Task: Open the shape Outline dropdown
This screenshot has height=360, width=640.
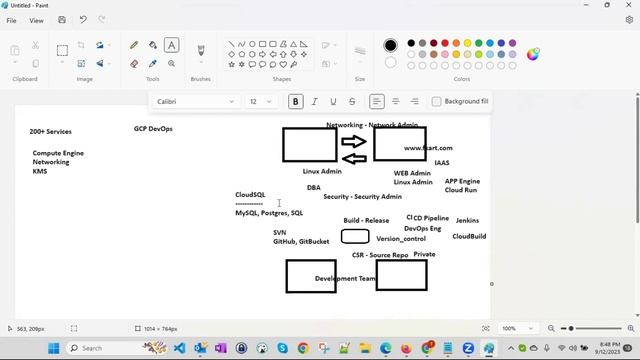Action: coord(329,45)
